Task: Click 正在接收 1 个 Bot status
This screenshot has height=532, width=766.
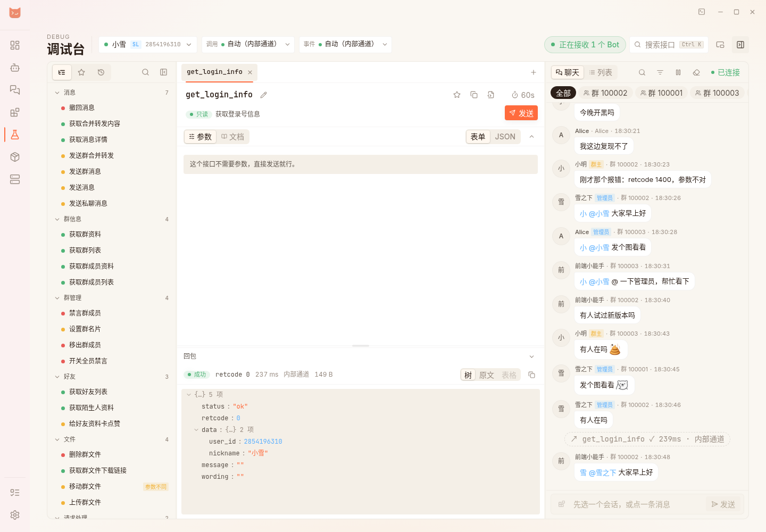Action: (x=585, y=45)
